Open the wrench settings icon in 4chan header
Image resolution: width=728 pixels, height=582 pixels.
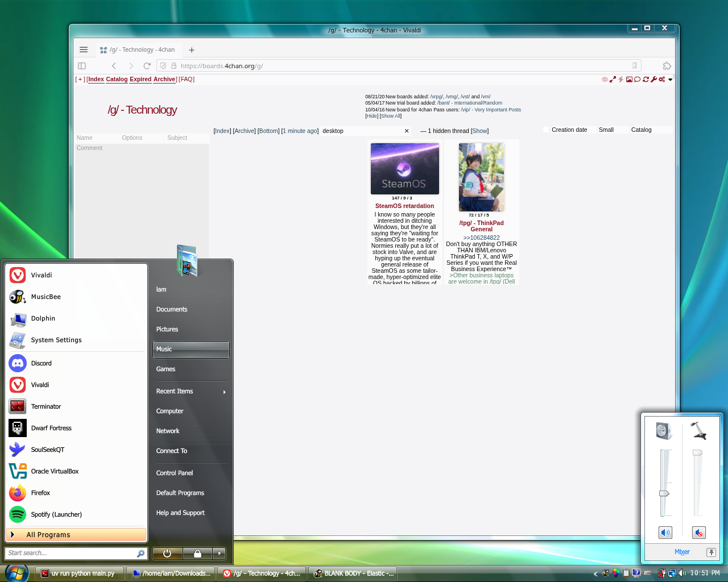(x=653, y=80)
